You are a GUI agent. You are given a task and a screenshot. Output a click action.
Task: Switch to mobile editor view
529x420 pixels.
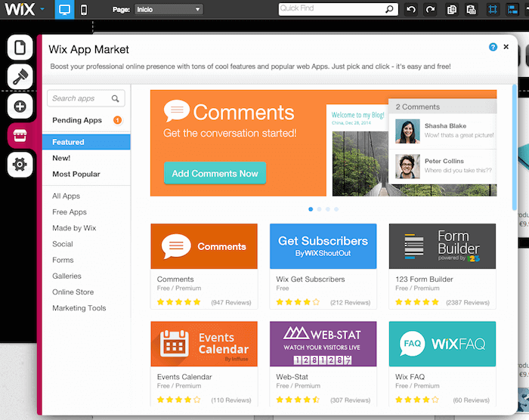[84, 10]
